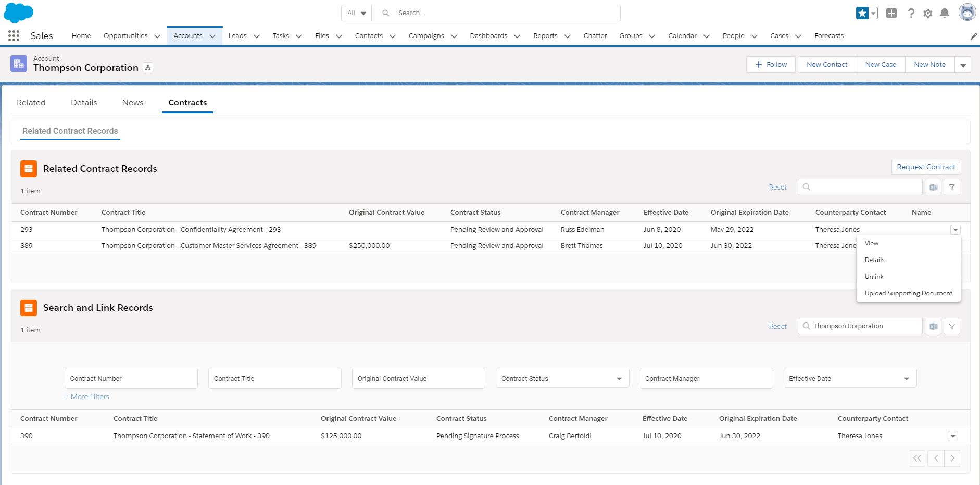Focus the Contract Number filter field
Screen dimensions: 980x485
point(131,378)
